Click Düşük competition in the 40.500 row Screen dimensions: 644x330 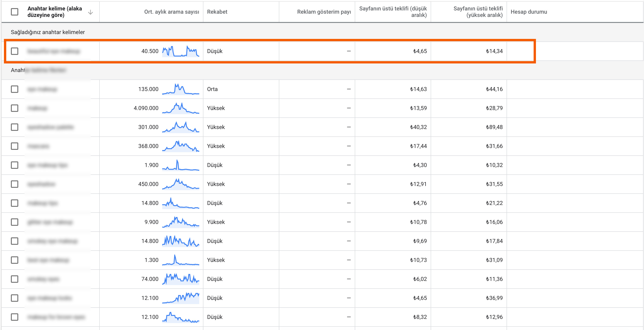[x=215, y=51]
